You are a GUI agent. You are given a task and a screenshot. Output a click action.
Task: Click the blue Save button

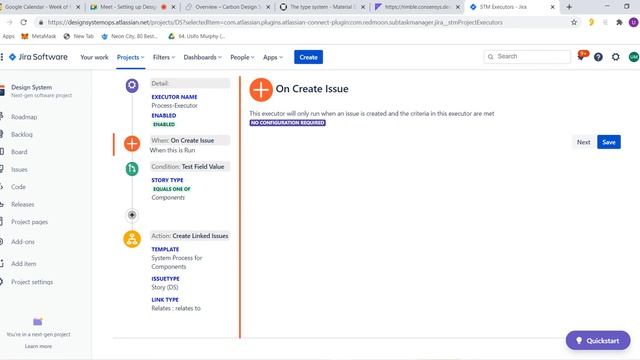coord(609,142)
